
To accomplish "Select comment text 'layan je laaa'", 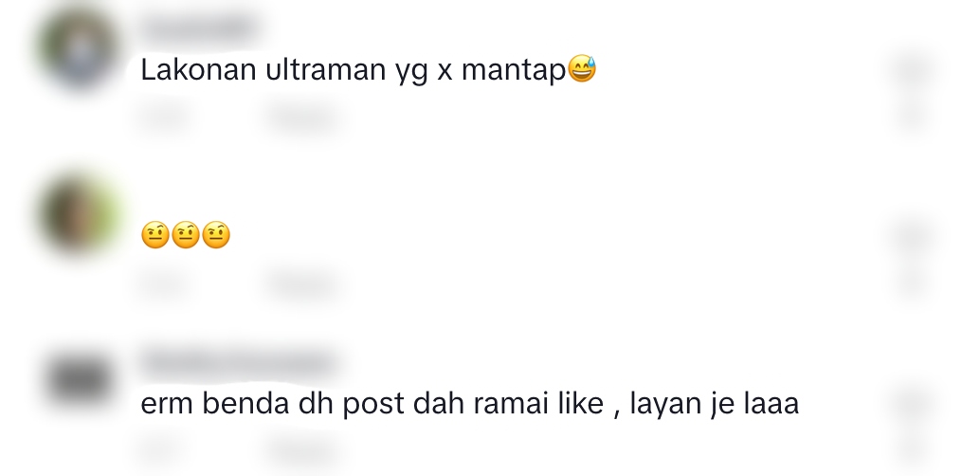I will [x=715, y=403].
